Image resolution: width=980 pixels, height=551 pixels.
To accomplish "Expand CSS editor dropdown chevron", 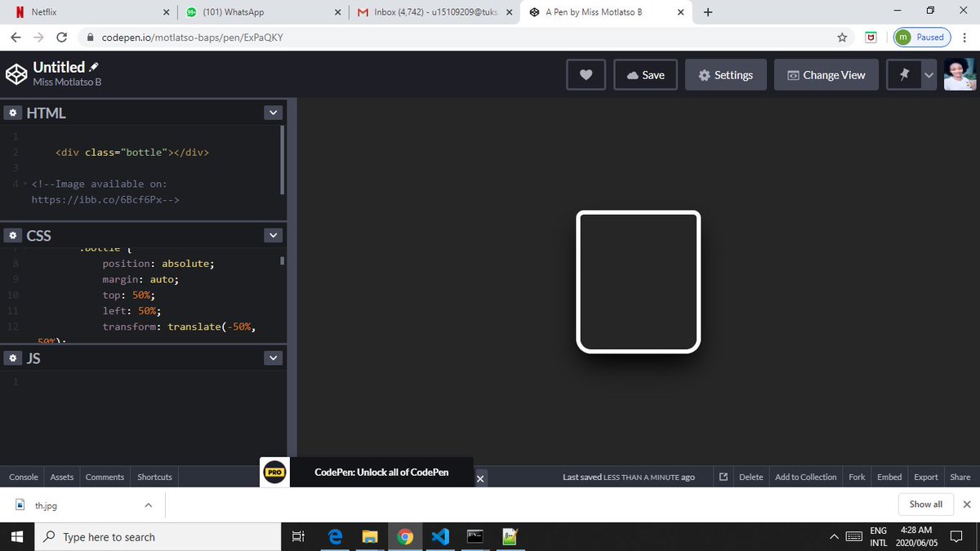I will click(274, 235).
